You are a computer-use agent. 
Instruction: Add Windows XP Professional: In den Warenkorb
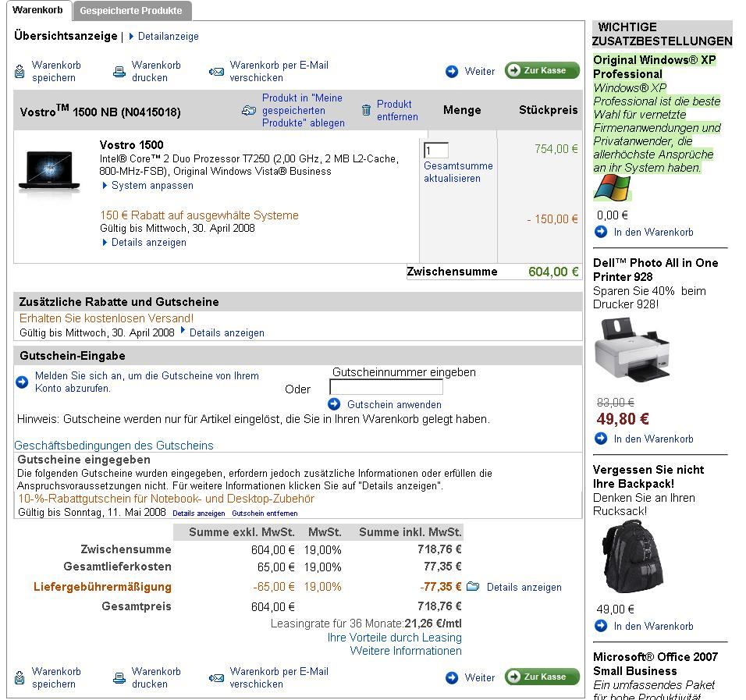coord(653,233)
